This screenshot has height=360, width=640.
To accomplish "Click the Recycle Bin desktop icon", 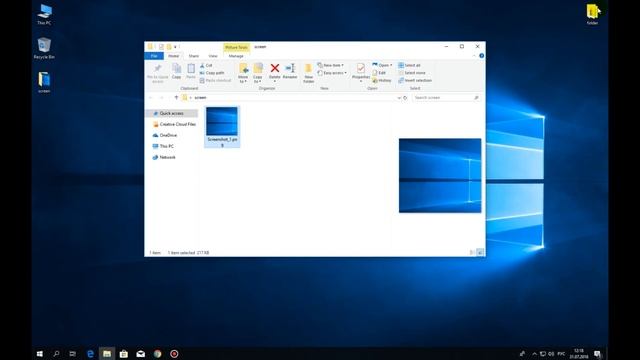I will [x=44, y=49].
